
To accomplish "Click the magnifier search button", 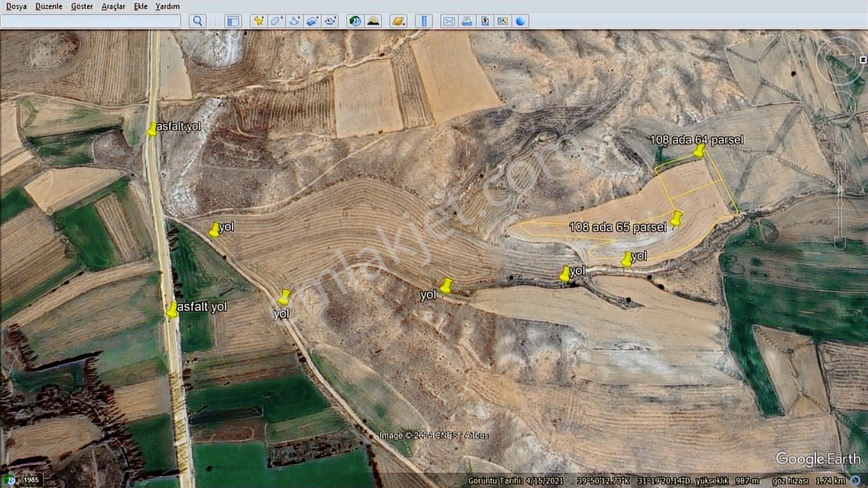I will pos(198,21).
